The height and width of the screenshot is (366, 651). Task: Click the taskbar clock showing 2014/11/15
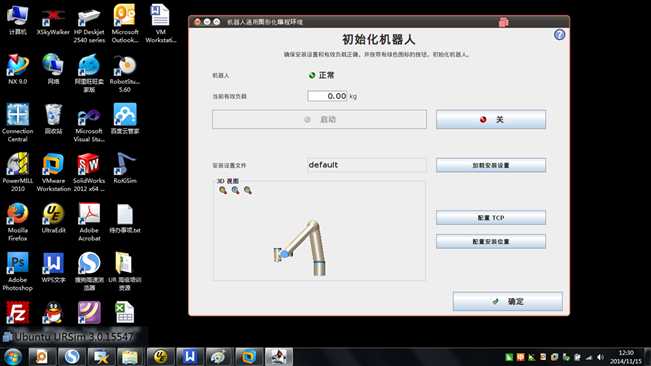pos(626,357)
